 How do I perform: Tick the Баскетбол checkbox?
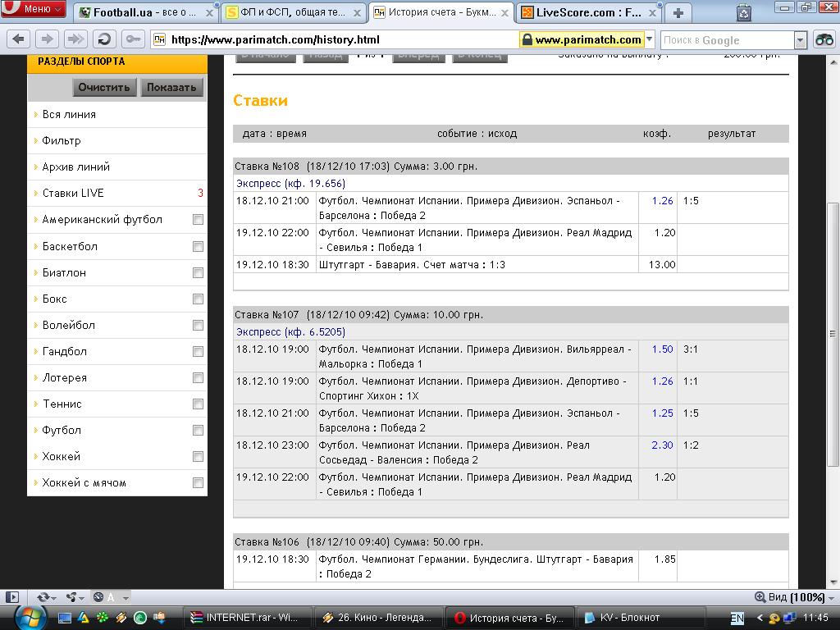[198, 247]
